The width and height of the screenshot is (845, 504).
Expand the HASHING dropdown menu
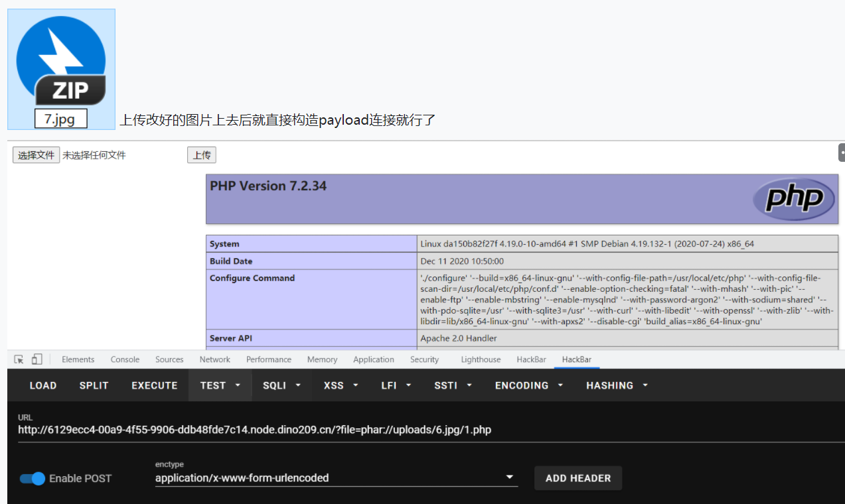[x=617, y=385]
